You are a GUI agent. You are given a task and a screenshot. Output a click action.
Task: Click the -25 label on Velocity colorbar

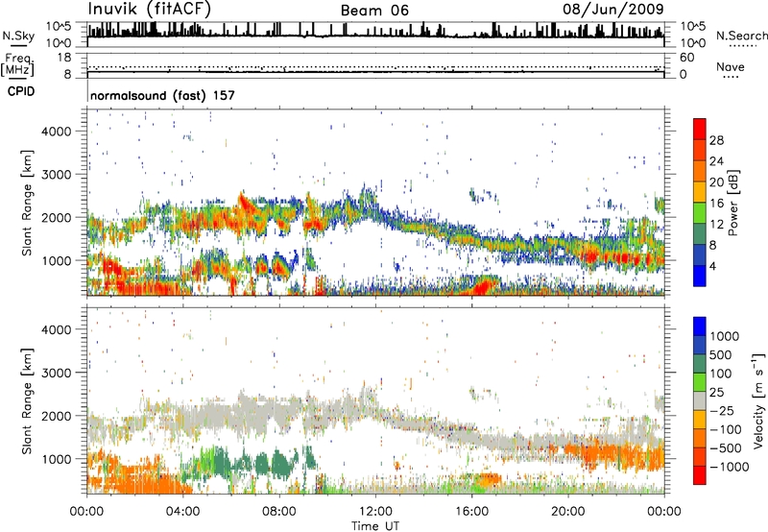pyautogui.click(x=722, y=411)
